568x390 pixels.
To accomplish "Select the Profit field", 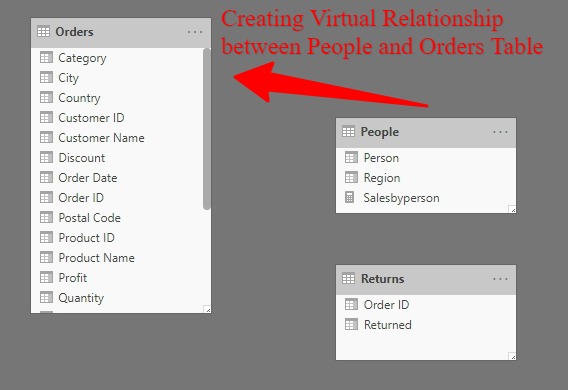I will pyautogui.click(x=73, y=278).
